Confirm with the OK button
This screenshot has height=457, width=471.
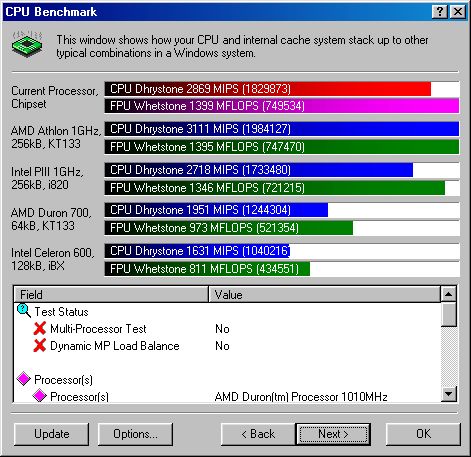tap(423, 434)
